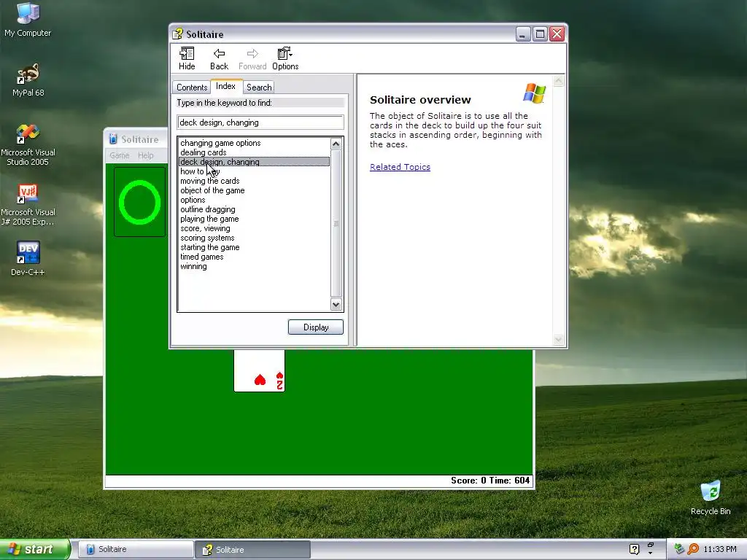Click the magnifier tray icon

click(693, 549)
